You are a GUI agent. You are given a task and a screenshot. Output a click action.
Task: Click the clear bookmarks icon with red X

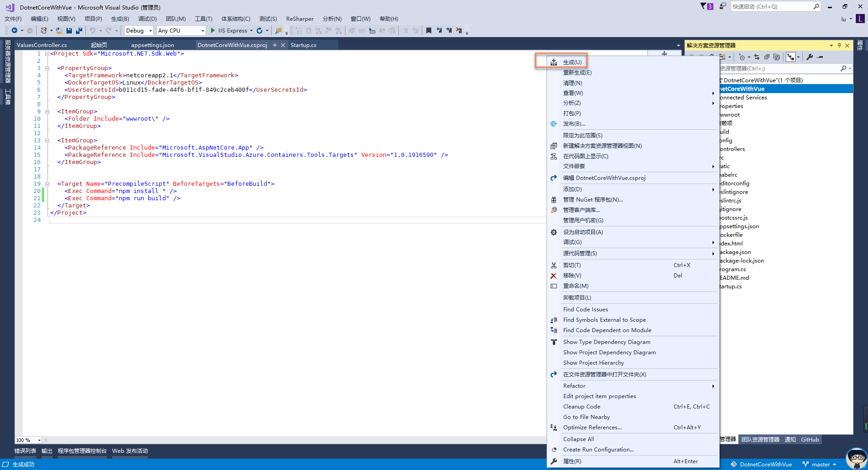pos(459,31)
